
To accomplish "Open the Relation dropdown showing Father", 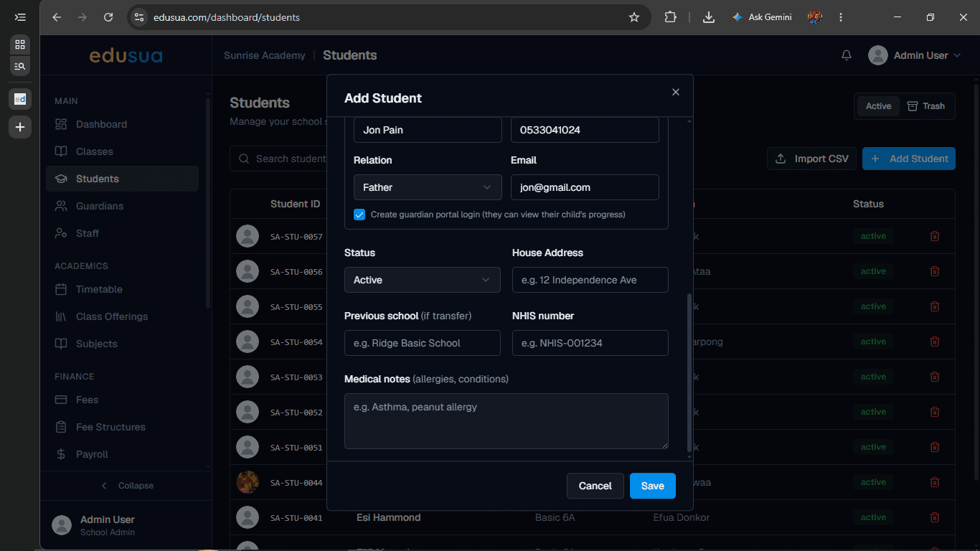I will (x=428, y=187).
